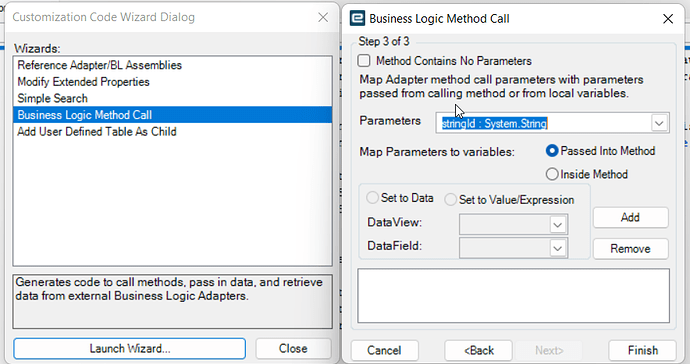
Task: Click the Remove button
Action: [630, 249]
